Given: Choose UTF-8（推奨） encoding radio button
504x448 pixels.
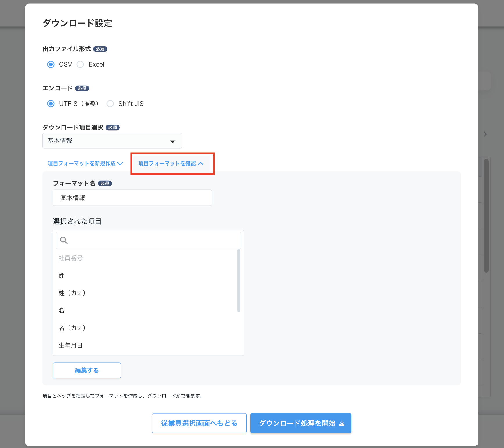Looking at the screenshot, I should coord(51,104).
